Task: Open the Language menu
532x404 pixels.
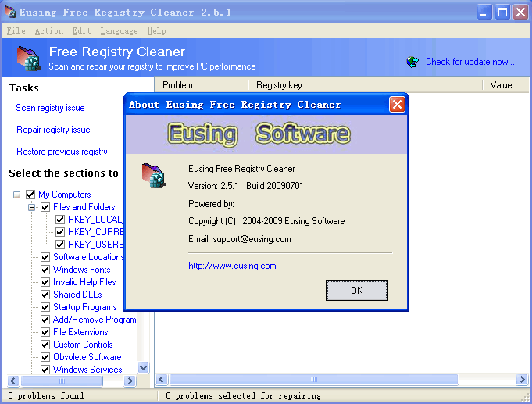Action: tap(119, 31)
